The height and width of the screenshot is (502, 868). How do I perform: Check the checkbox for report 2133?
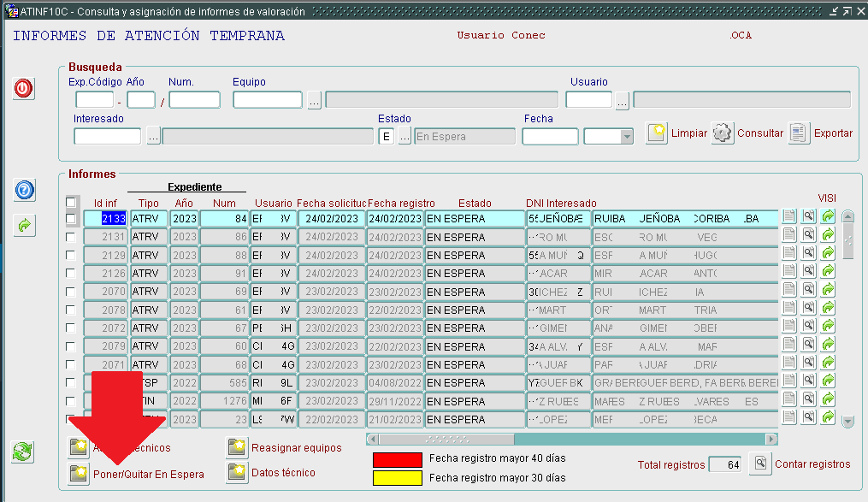pos(71,219)
